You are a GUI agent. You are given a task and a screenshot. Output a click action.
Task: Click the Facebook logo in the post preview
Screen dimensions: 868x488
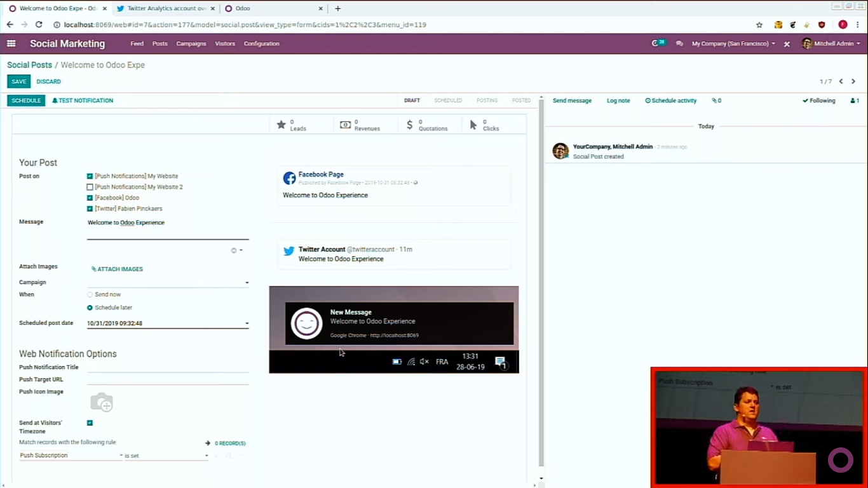tap(289, 178)
